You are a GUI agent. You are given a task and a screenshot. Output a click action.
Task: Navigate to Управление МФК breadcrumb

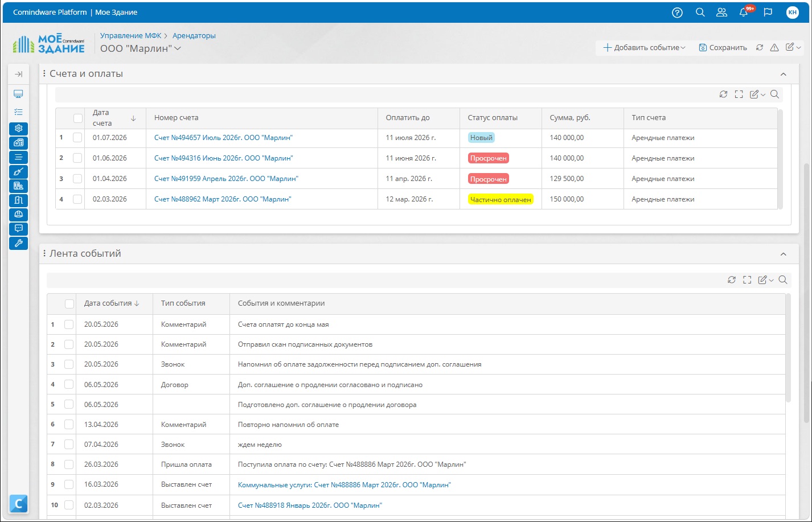click(131, 35)
